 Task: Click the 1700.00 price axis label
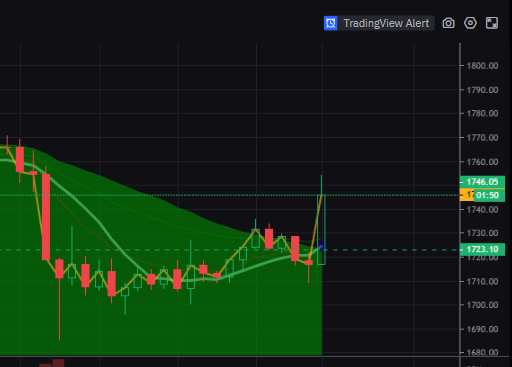click(x=482, y=305)
